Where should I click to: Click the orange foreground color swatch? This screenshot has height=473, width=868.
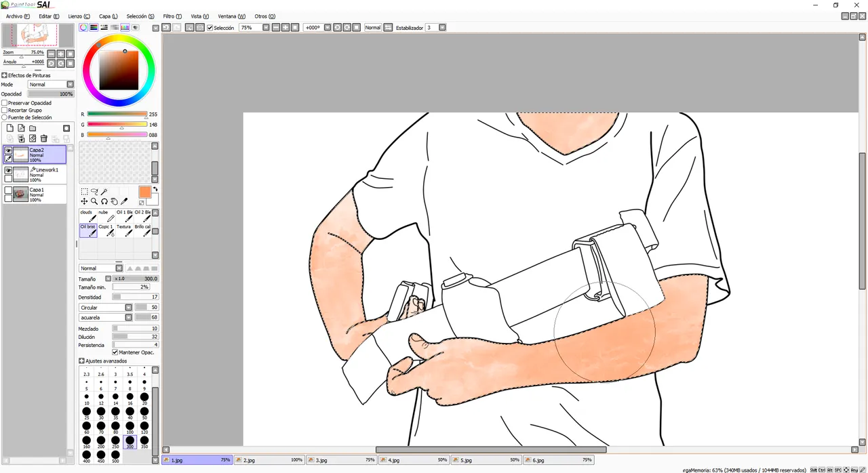coord(144,192)
